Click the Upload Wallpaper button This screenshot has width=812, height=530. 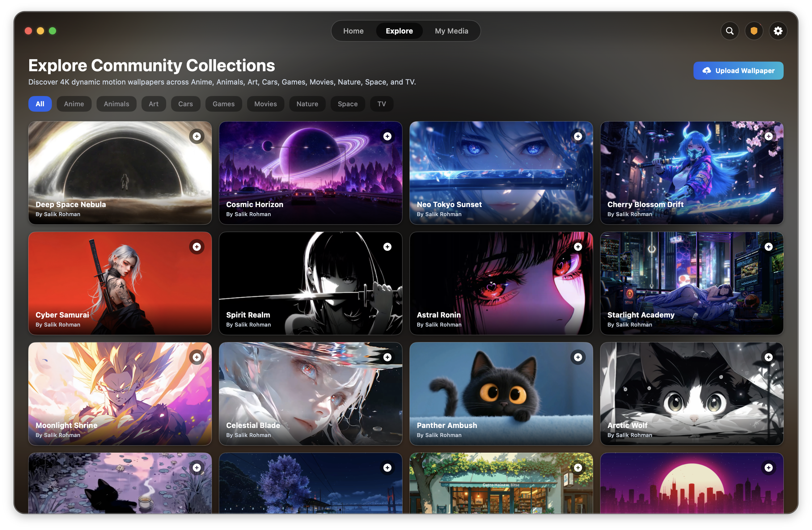point(738,71)
